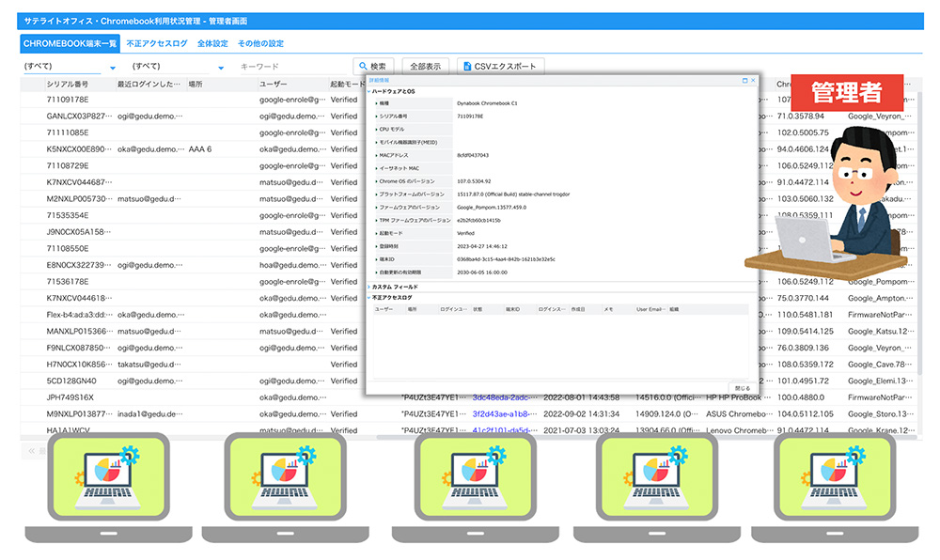Open the 全体設定 tab
This screenshot has height=560, width=940.
(212, 44)
